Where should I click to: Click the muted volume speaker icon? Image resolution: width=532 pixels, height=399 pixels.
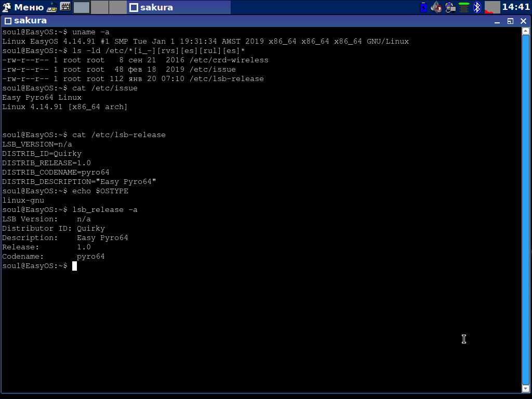click(436, 7)
